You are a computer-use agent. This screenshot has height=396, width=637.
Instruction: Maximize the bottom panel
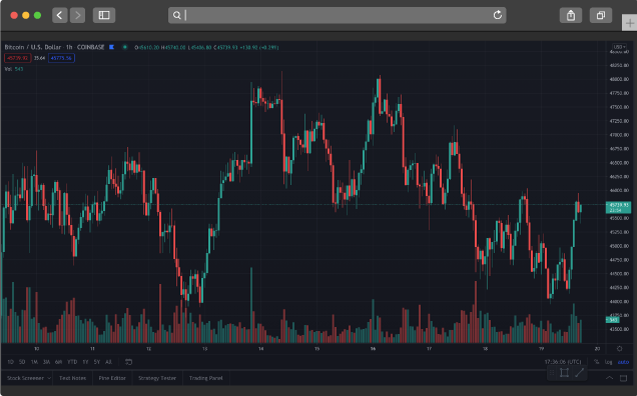(x=623, y=378)
